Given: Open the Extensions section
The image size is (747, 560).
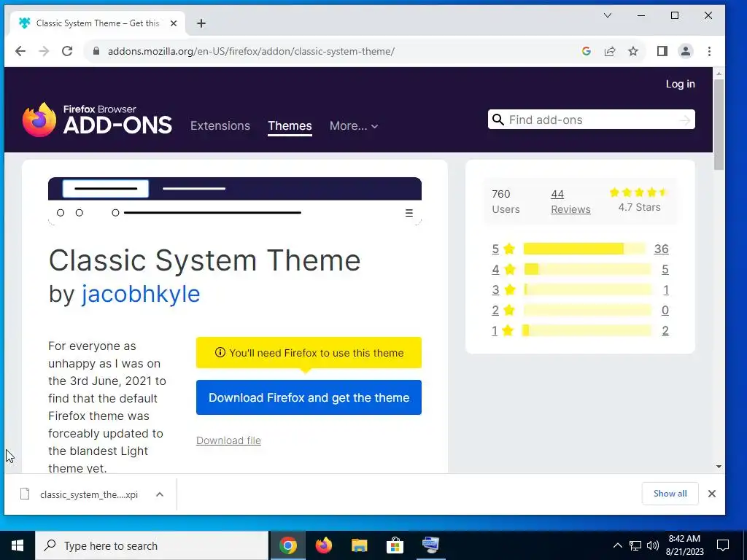Looking at the screenshot, I should (x=220, y=125).
